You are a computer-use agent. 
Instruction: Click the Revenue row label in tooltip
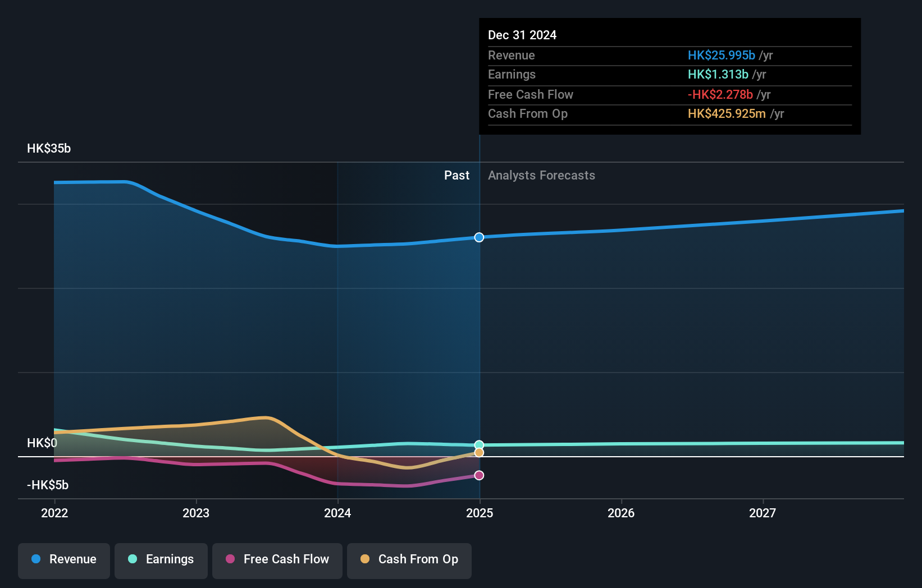[512, 56]
